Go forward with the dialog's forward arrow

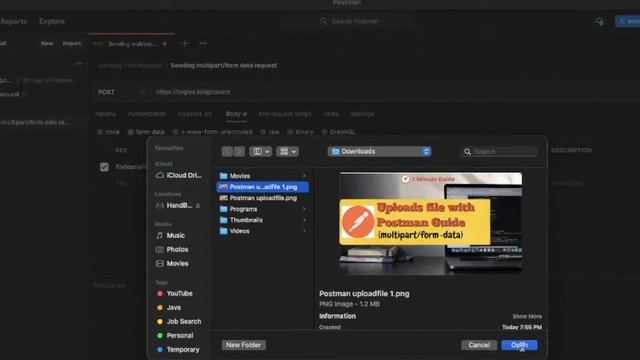(239, 151)
